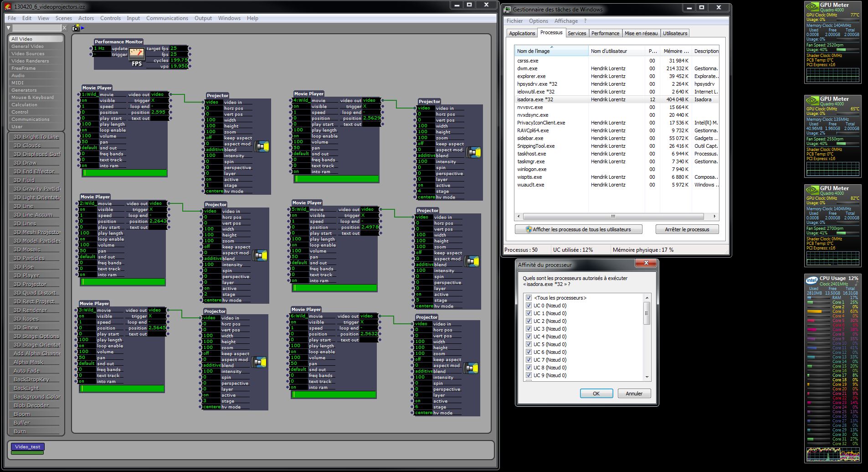Select the Video Sources actor category

coord(36,53)
